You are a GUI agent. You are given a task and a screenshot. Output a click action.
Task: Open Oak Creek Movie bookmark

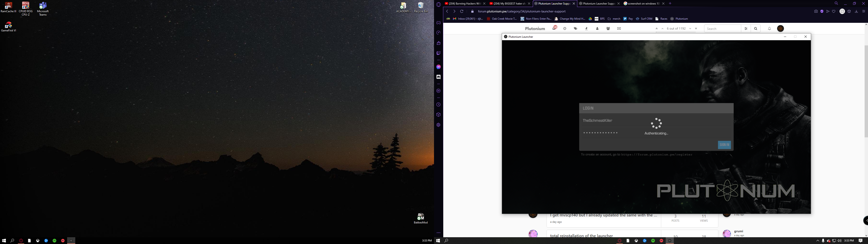tap(502, 19)
